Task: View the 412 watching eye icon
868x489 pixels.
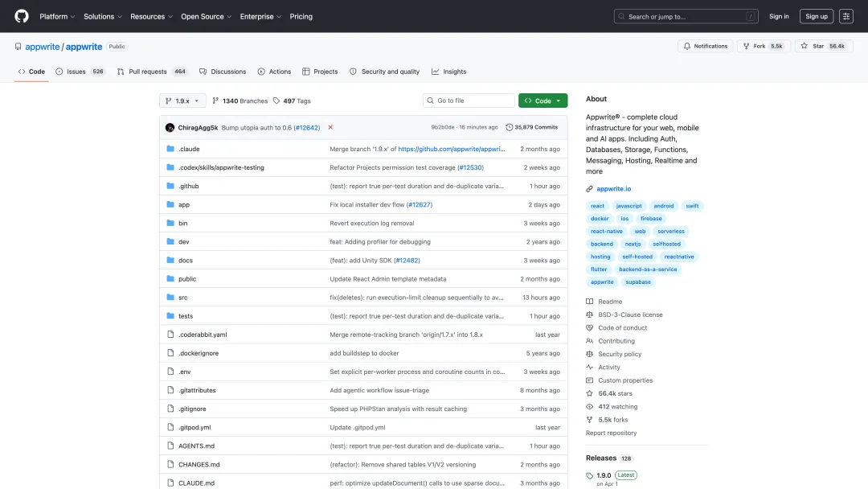Action: [x=590, y=406]
